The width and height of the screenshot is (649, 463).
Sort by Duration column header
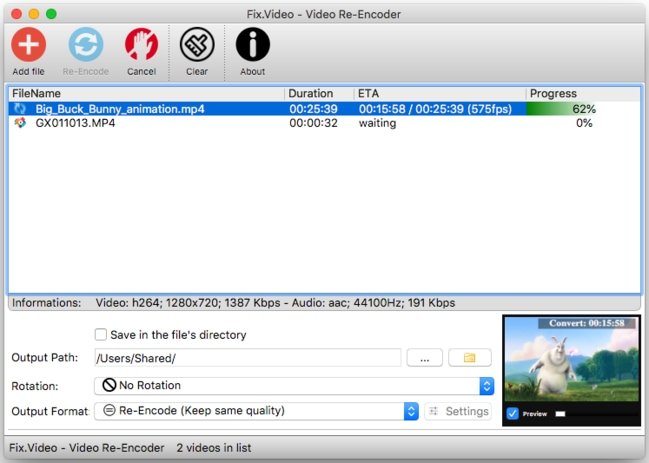tap(319, 94)
